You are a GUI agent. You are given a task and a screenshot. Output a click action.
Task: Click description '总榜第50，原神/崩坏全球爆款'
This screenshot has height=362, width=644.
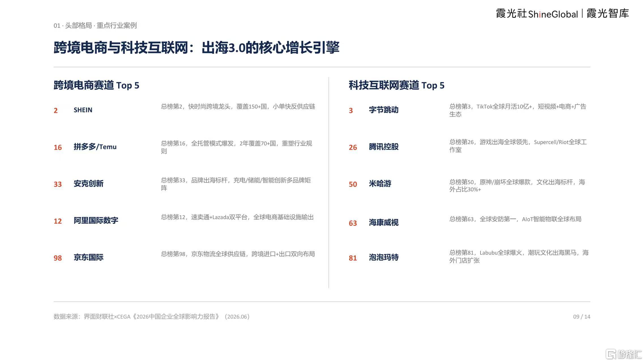517,186
